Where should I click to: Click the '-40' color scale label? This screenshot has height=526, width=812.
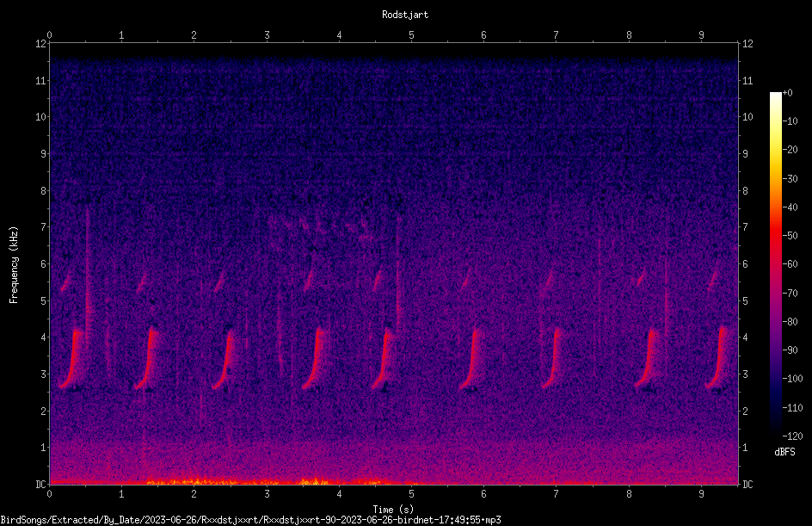click(x=790, y=207)
